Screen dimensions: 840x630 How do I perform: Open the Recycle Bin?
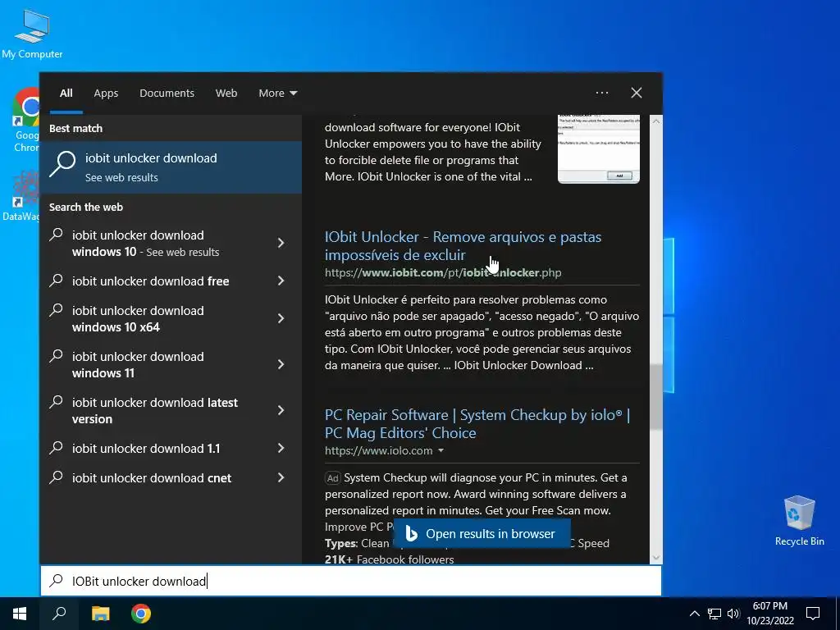[799, 521]
